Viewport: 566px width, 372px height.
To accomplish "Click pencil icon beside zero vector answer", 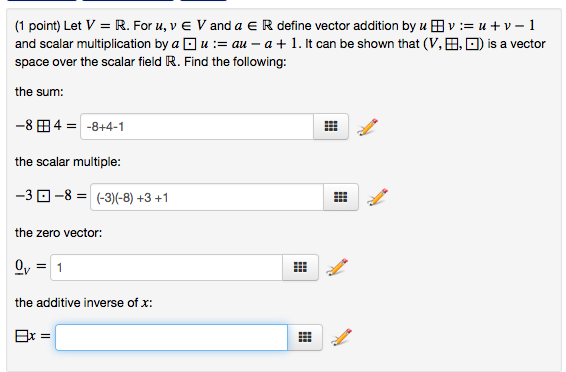I will point(337,267).
